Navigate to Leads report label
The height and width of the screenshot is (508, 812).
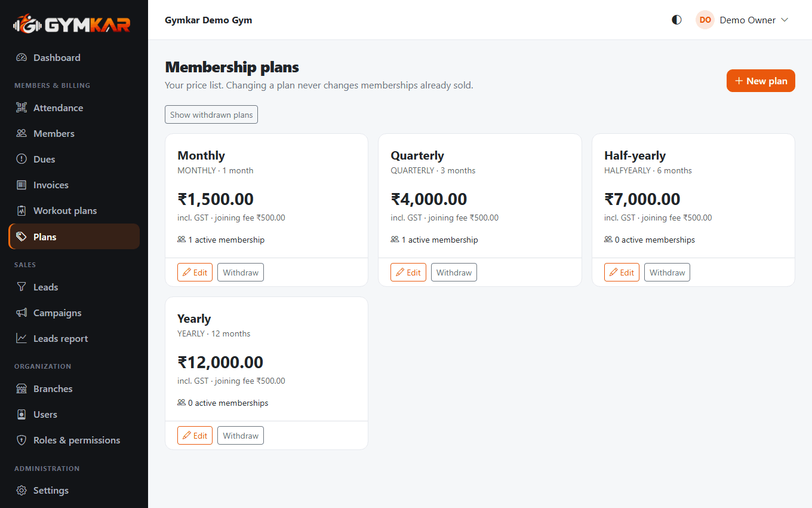[x=60, y=338]
